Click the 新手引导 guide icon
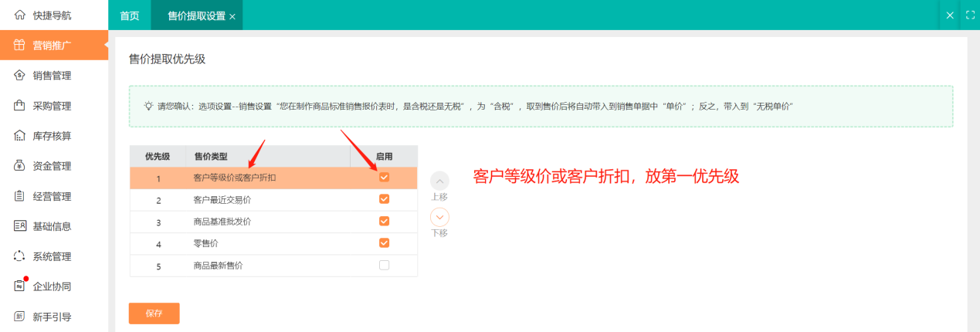 19,317
